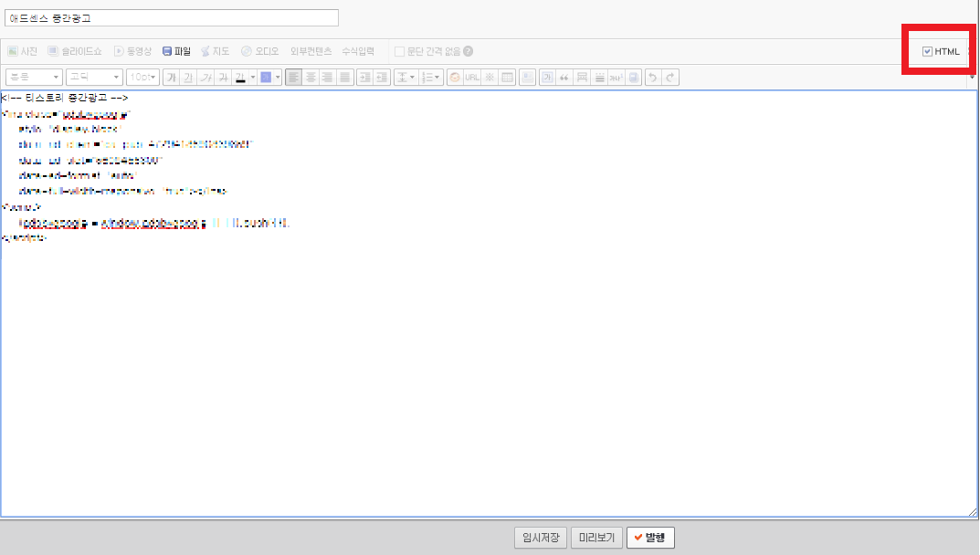Insert an emoticon
The height and width of the screenshot is (555, 980).
click(455, 77)
